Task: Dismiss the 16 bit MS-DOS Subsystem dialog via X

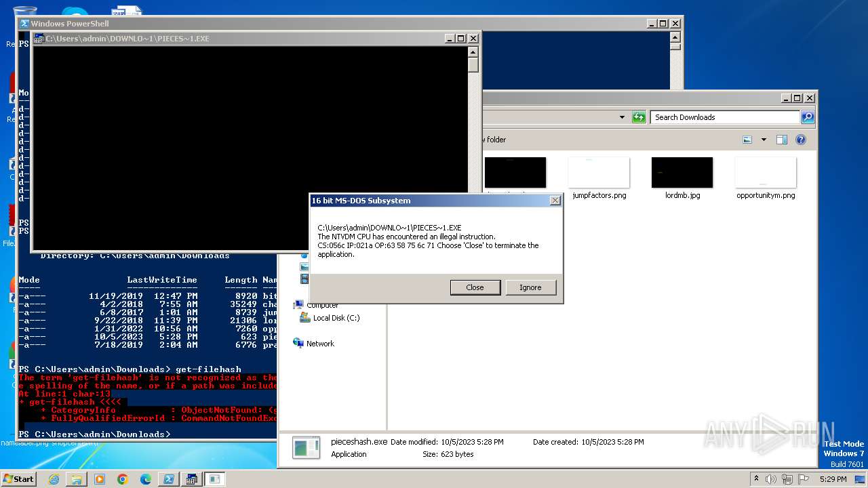Action: point(555,201)
